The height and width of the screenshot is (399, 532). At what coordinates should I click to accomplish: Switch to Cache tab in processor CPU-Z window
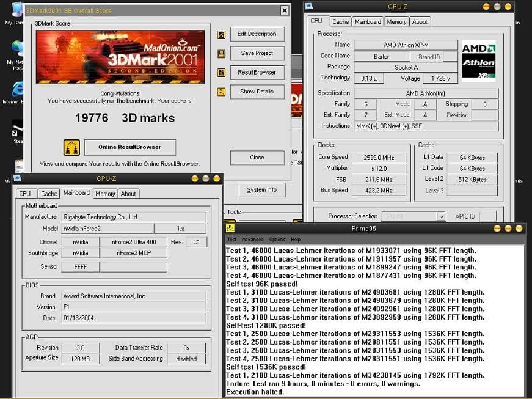[x=340, y=21]
